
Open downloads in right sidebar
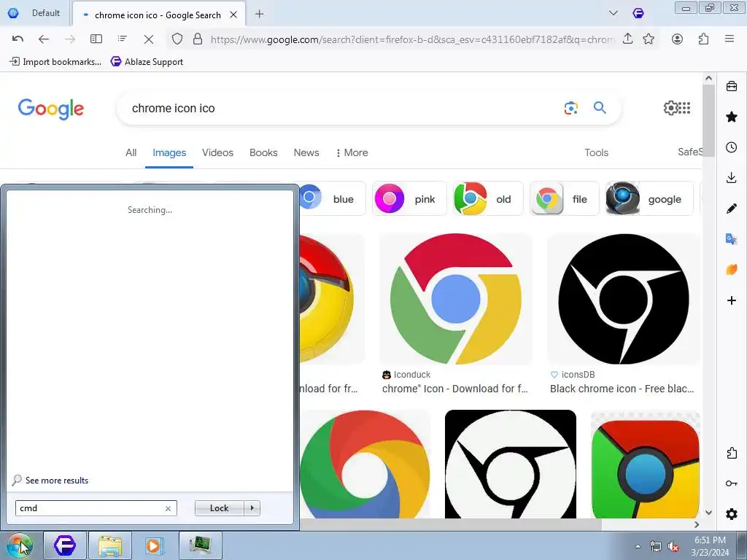pos(731,178)
